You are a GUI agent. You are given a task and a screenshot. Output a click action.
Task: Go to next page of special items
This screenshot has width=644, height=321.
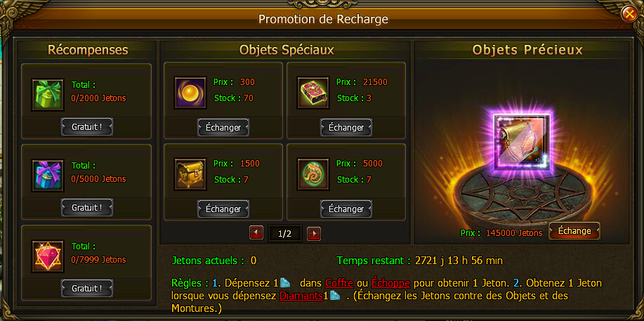(x=314, y=234)
